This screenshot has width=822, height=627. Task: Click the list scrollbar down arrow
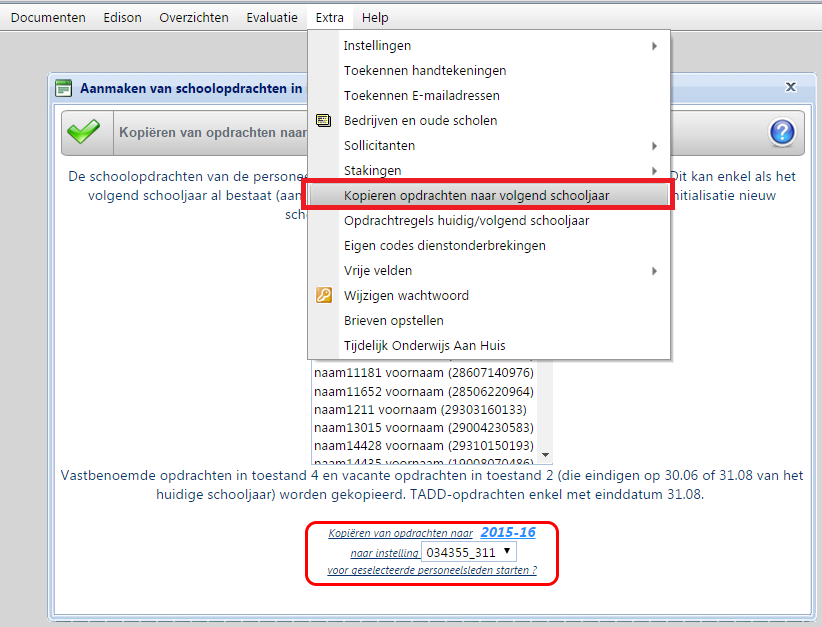[x=545, y=455]
